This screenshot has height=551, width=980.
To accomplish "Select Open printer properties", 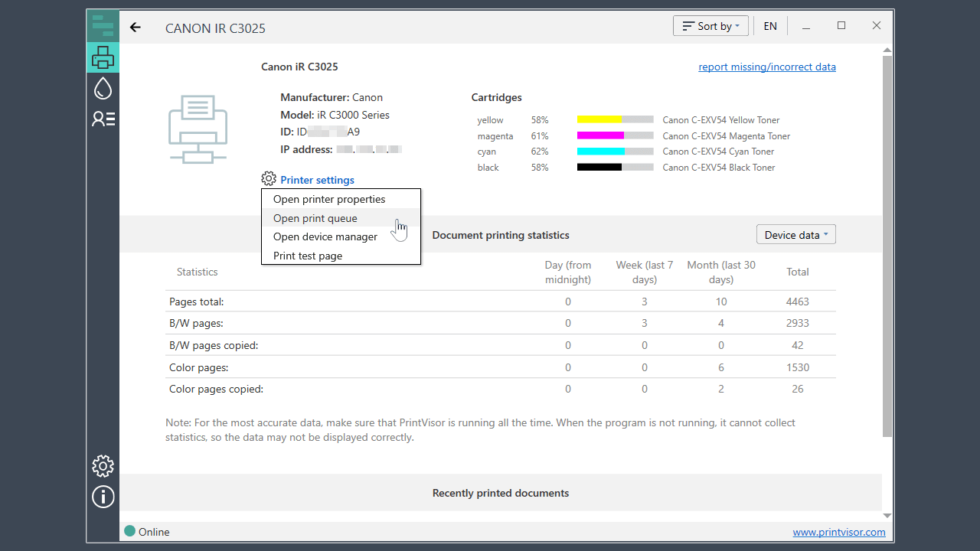I will click(329, 199).
